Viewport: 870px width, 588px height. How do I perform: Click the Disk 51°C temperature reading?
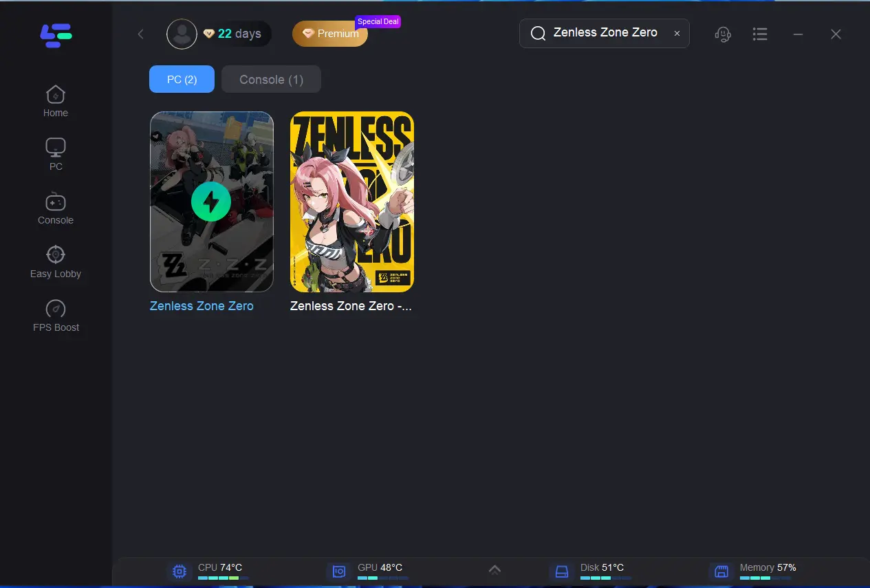tap(602, 567)
